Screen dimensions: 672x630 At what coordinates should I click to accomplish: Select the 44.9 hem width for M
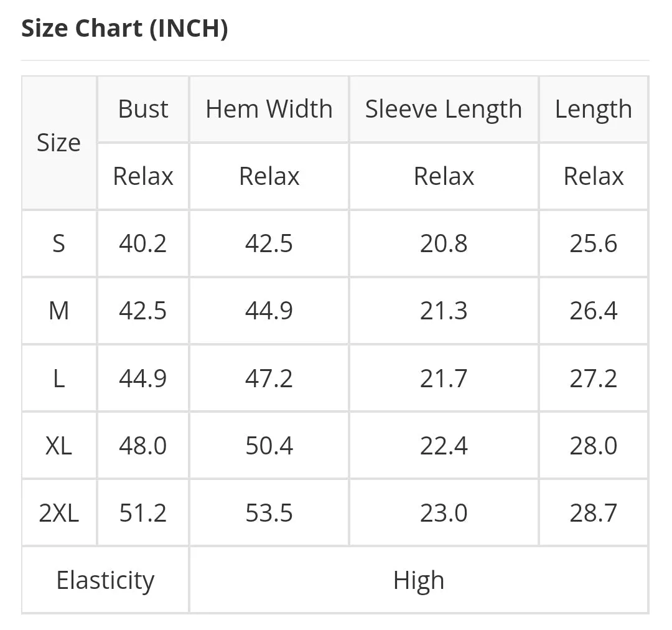269,311
